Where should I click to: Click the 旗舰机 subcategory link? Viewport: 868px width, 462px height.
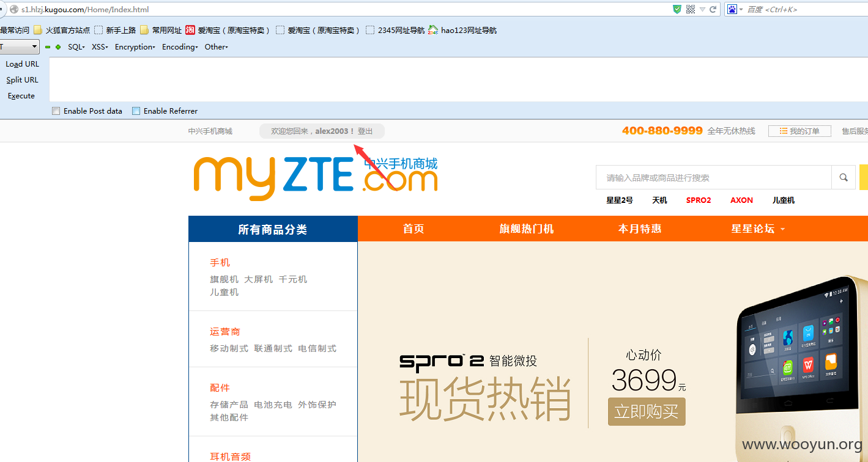224,279
